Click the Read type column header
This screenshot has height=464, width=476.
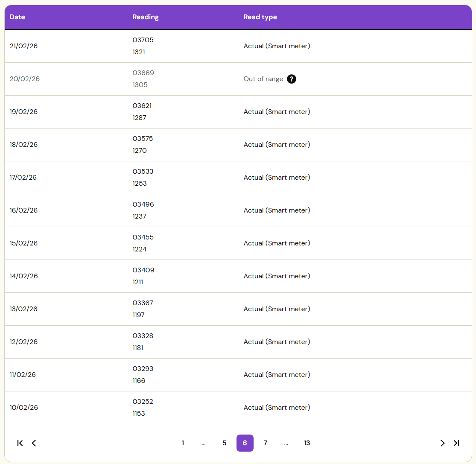pyautogui.click(x=260, y=17)
